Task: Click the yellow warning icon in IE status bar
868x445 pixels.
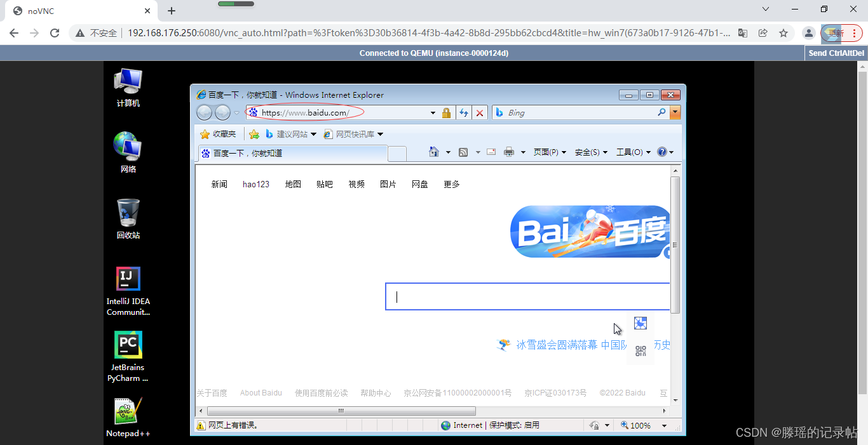Action: click(x=201, y=425)
